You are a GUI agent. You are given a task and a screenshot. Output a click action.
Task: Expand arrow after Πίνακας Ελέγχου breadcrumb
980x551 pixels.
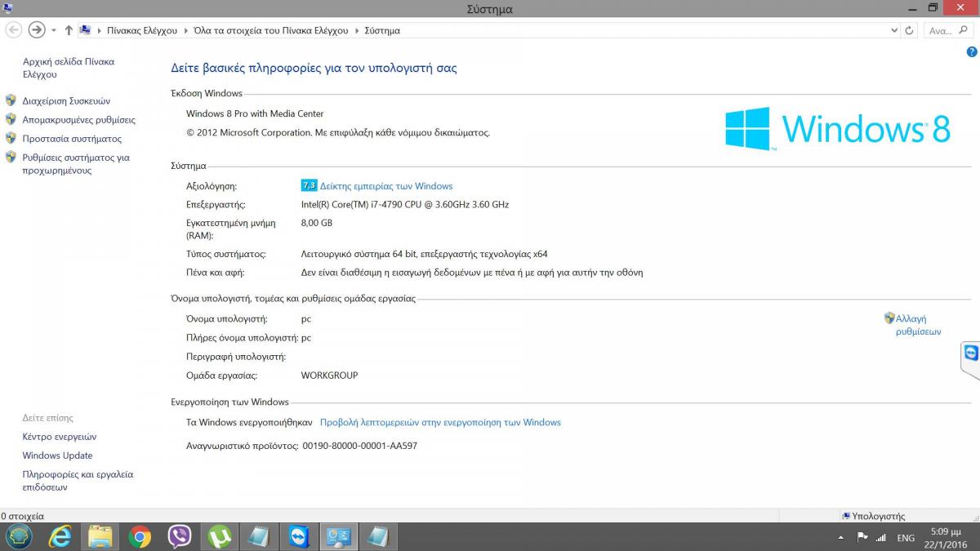pyautogui.click(x=185, y=30)
